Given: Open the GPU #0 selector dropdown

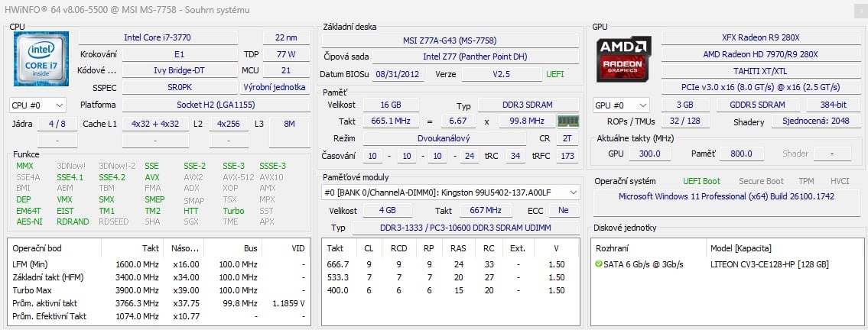Looking at the screenshot, I should coord(621,105).
